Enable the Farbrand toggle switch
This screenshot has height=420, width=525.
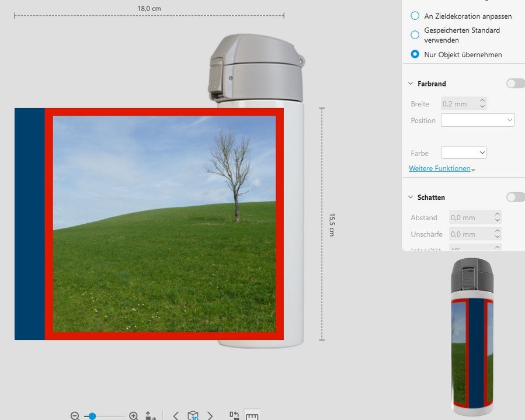515,84
